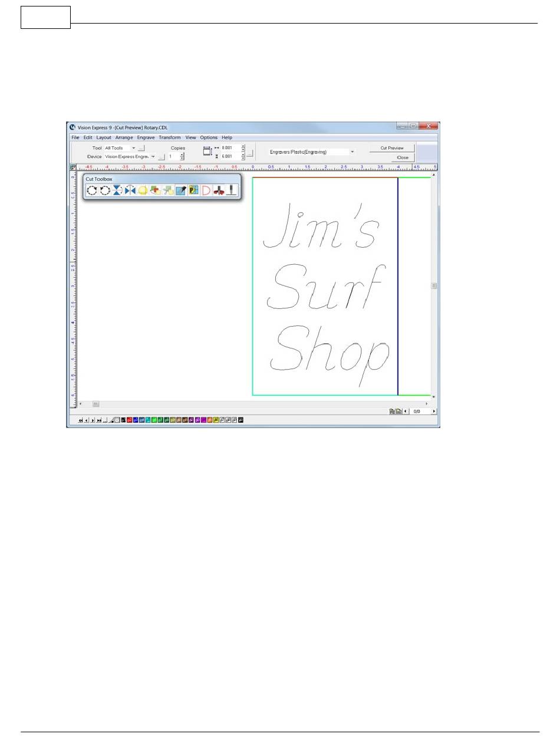The height and width of the screenshot is (747, 560).
Task: Click the small button next to Device dropdown
Action: tap(161, 157)
